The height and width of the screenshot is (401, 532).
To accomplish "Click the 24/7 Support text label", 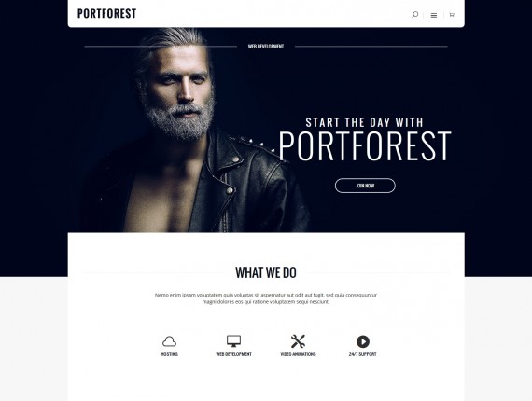I will coord(363,353).
